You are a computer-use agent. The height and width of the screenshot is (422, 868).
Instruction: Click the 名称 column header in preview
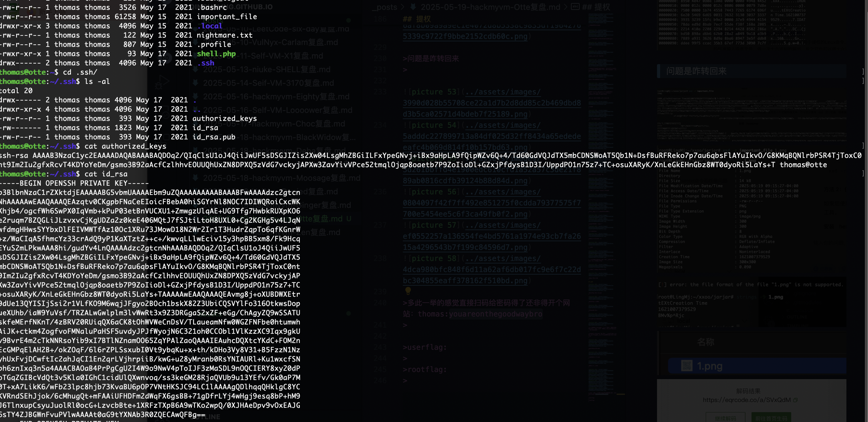pos(706,342)
